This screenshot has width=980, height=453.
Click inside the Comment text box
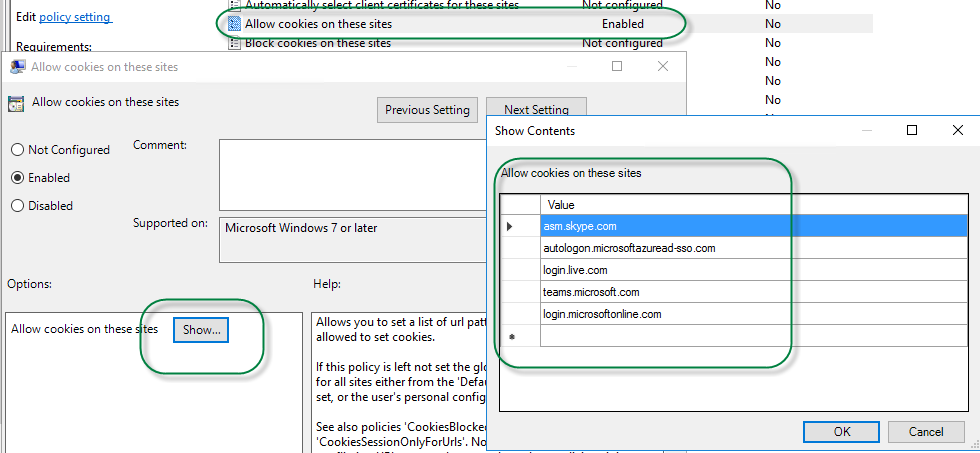tap(352, 174)
